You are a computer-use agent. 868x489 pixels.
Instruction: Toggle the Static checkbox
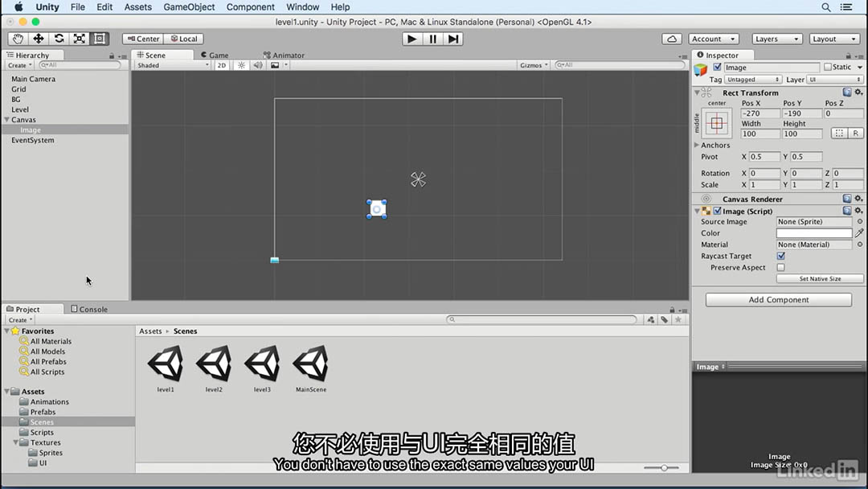[828, 68]
